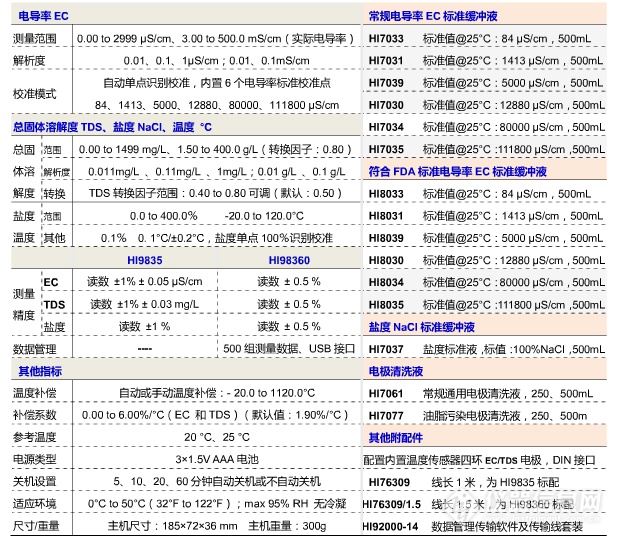This screenshot has height=540, width=620.
Task: Select the 其他指标 section heading
Action: click(x=40, y=371)
